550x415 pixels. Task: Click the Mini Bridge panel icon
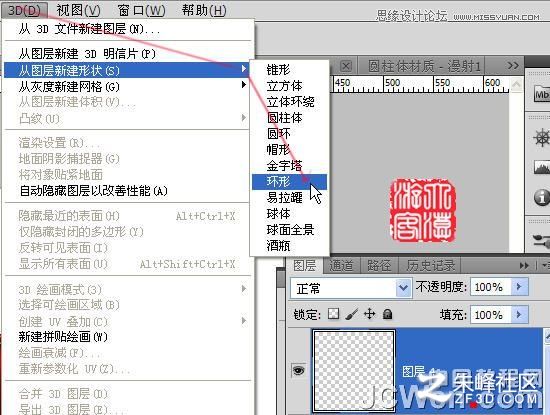click(542, 94)
